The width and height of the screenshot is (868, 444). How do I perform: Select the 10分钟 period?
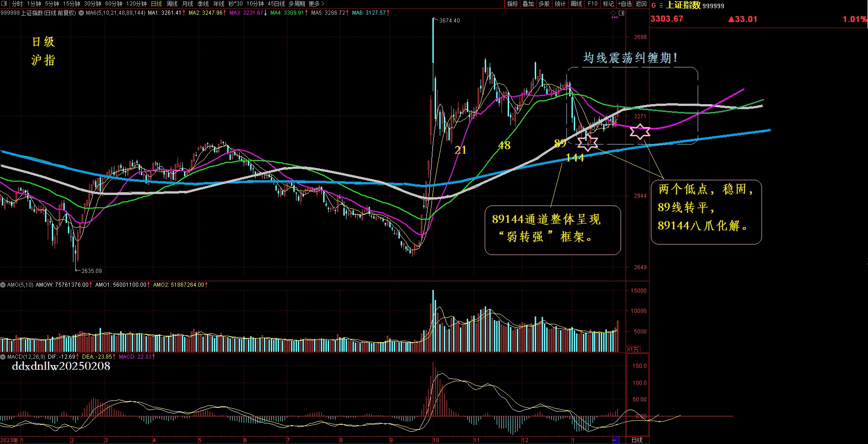coord(255,4)
